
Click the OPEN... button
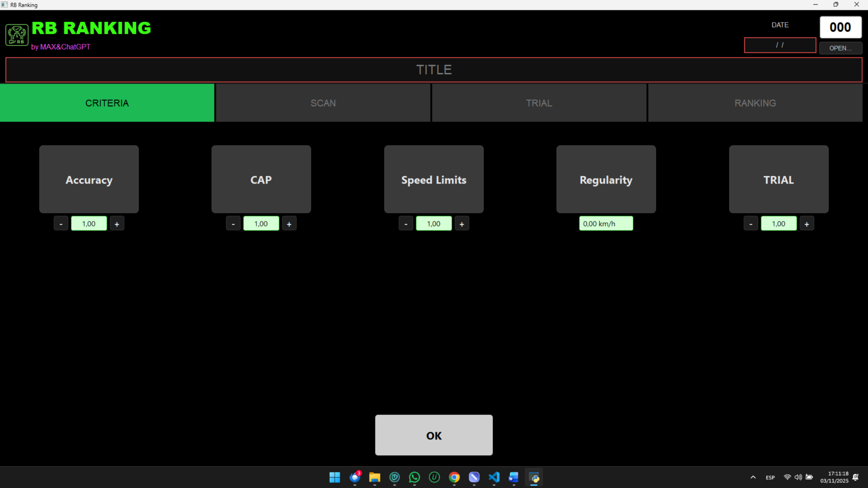[x=841, y=48]
